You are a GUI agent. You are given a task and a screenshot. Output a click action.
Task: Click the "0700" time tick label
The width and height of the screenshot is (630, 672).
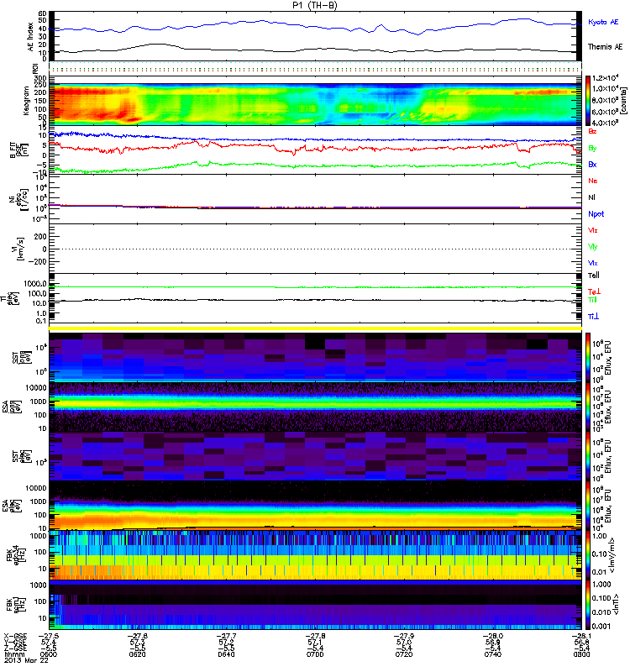(x=315, y=654)
